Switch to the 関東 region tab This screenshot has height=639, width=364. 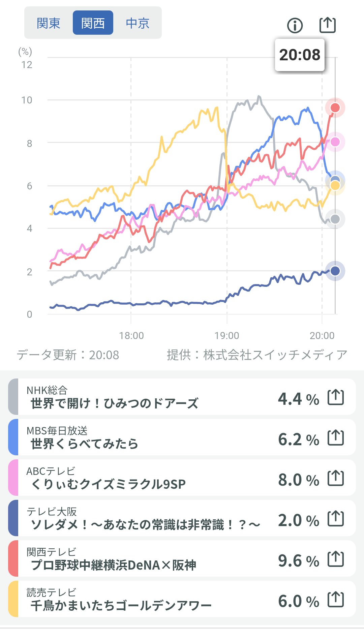[x=49, y=23]
